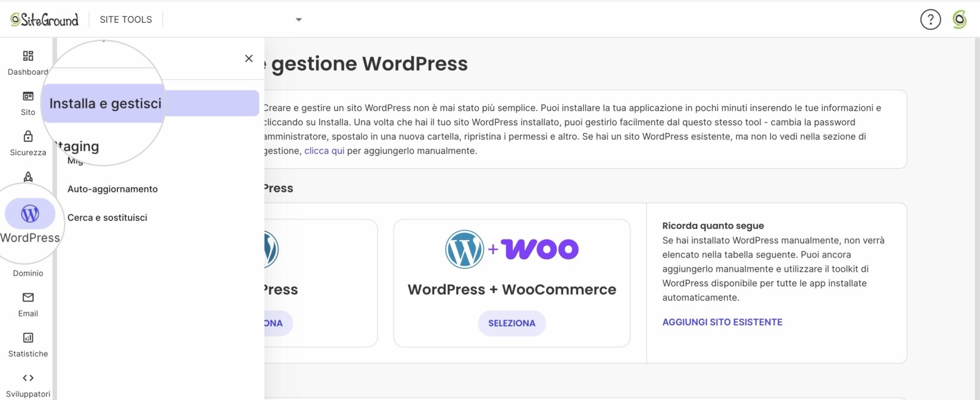Click the SELEZIONA button for WooCommerce
The image size is (980, 400).
click(x=511, y=323)
